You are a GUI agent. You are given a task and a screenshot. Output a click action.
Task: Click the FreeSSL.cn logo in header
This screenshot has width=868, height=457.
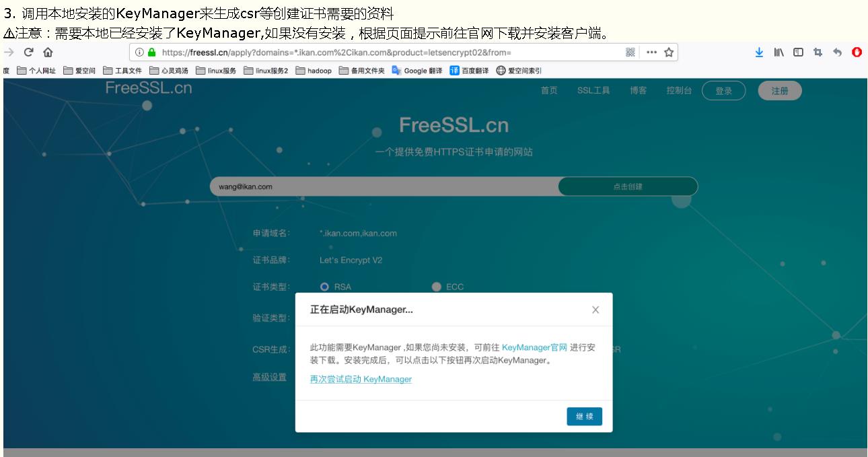point(149,88)
